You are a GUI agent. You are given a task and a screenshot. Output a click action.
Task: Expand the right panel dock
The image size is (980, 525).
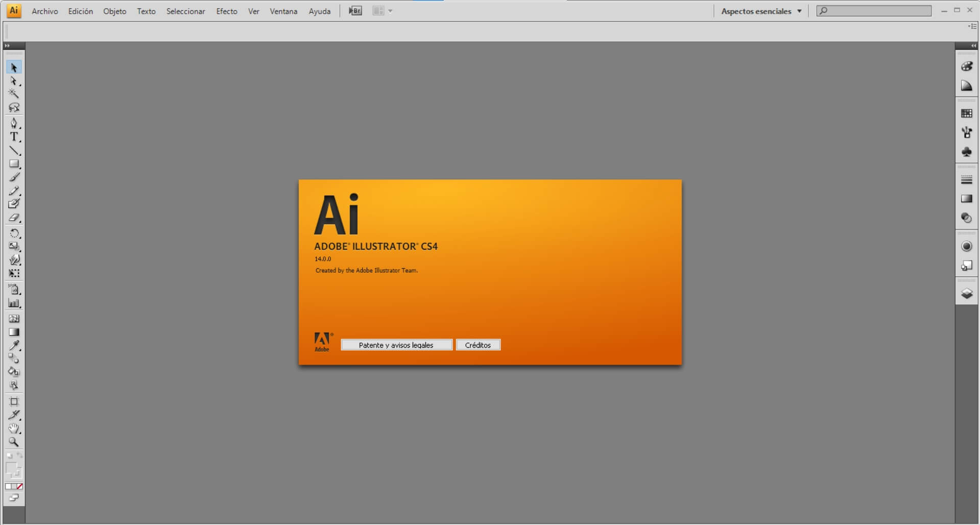[973, 45]
